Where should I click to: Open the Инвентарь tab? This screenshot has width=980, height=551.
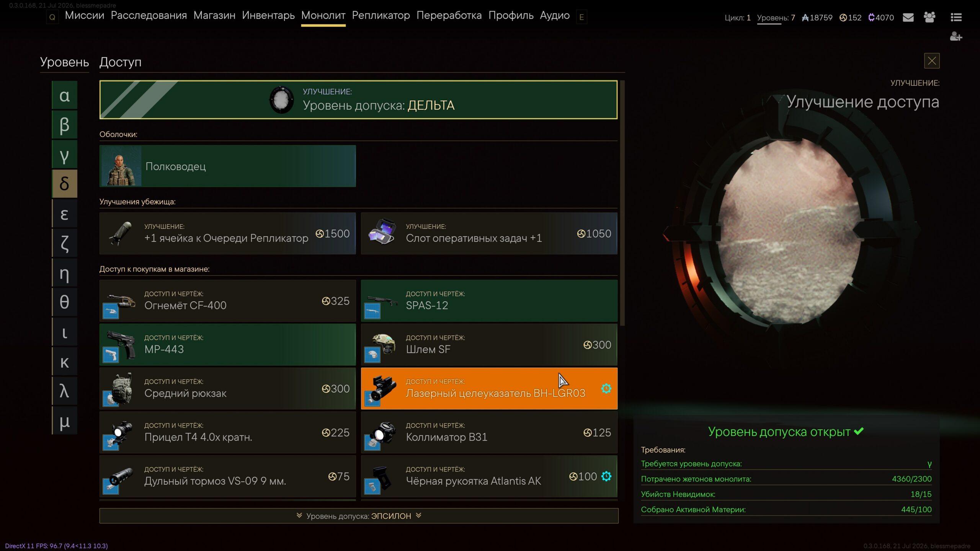[x=268, y=16]
